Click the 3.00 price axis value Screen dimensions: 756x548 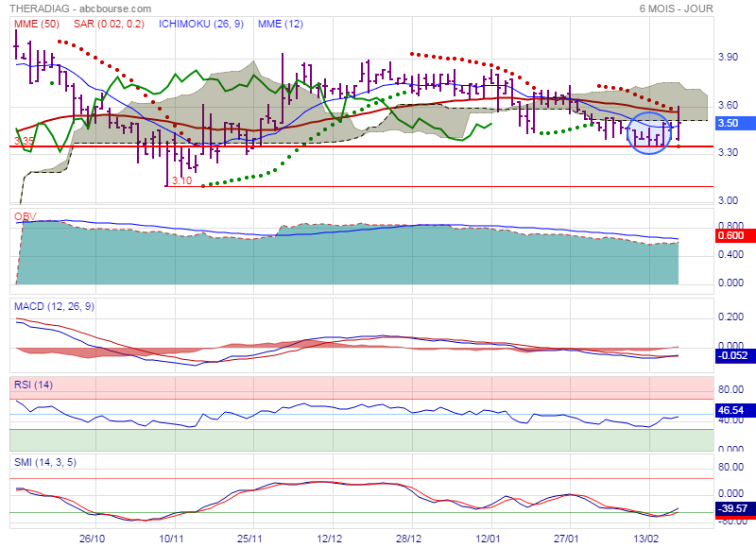point(728,200)
